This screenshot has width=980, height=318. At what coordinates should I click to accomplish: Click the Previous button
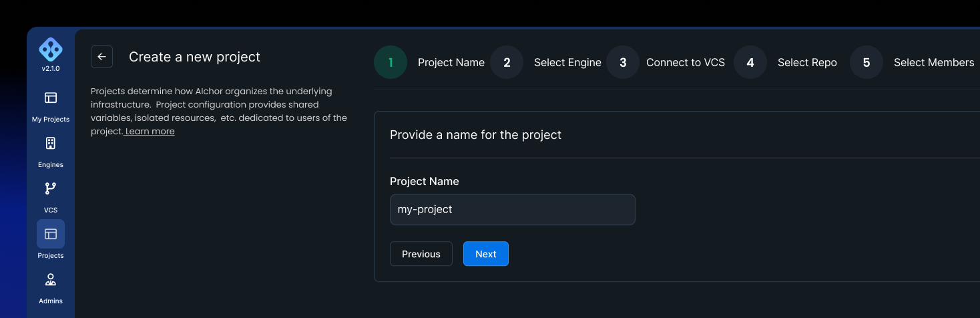tap(421, 254)
